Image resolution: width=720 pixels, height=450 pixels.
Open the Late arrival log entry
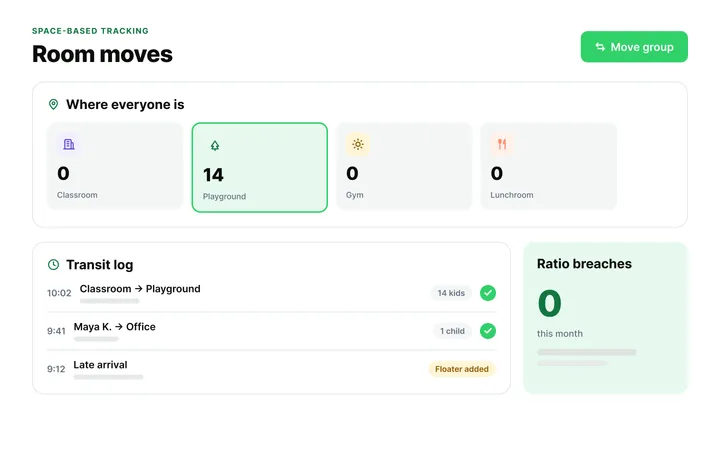tap(271, 369)
